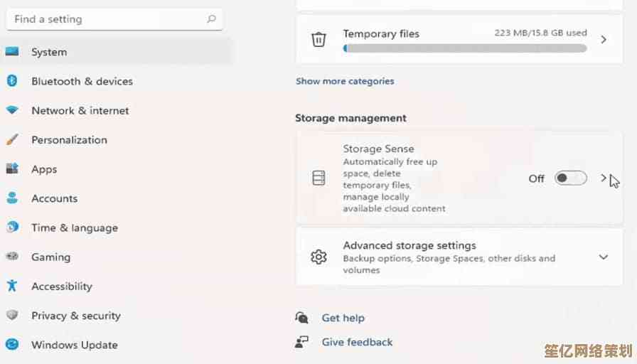Select Time & language in sidebar
The width and height of the screenshot is (637, 364).
click(x=74, y=227)
